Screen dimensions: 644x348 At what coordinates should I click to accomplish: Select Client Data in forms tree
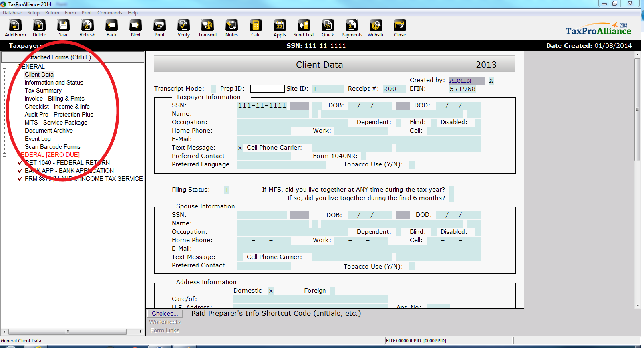pos(39,75)
